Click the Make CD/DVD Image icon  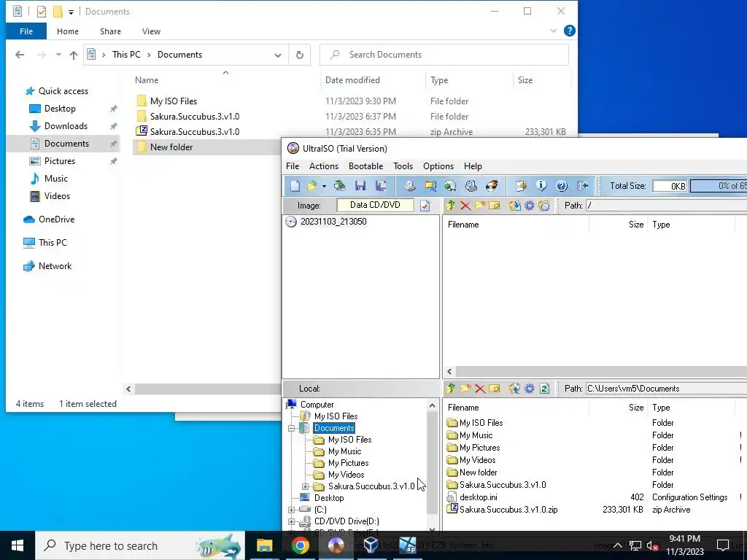tap(410, 186)
